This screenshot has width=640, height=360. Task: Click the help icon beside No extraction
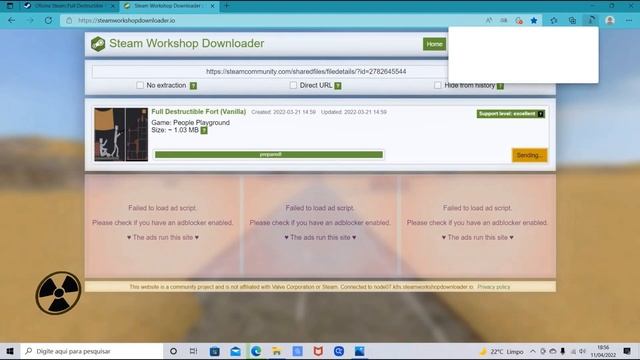coord(193,86)
